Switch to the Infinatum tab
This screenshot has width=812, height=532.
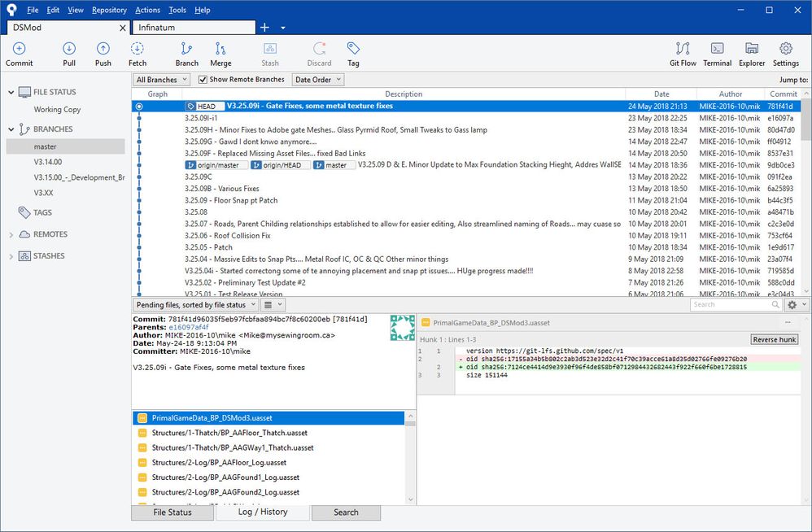click(194, 28)
